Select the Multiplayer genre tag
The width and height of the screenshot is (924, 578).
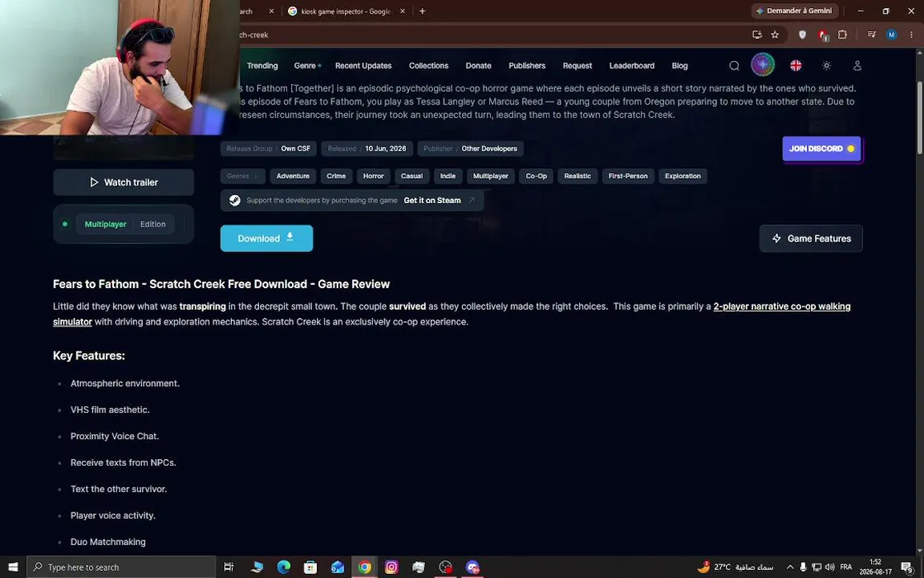(490, 176)
